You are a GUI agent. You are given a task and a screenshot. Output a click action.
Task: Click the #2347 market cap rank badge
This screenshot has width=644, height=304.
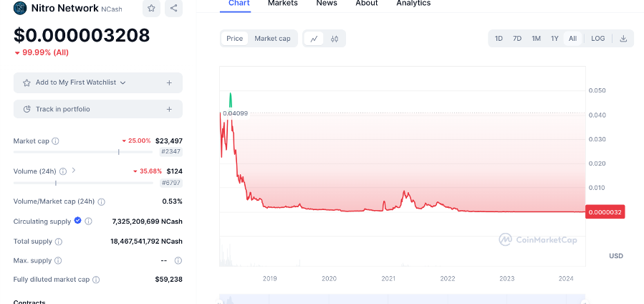tap(171, 151)
